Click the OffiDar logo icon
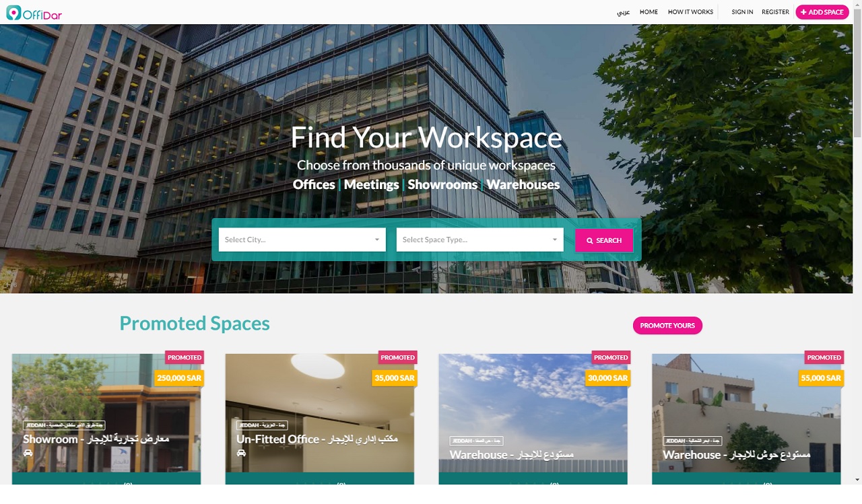 click(x=13, y=12)
